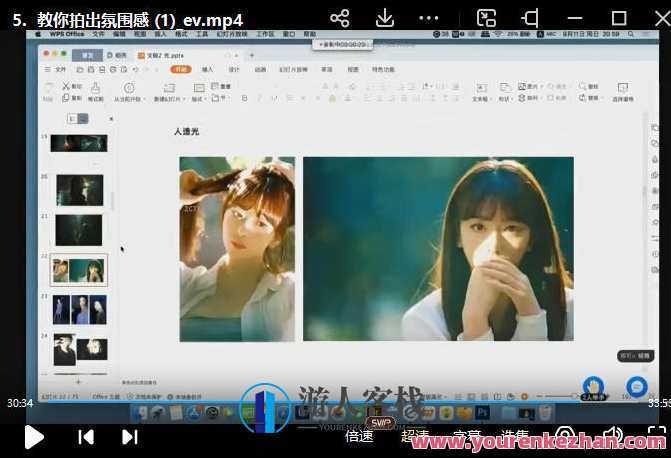Skip to the next video
Viewport: 671px width, 458px height.
pyautogui.click(x=129, y=437)
